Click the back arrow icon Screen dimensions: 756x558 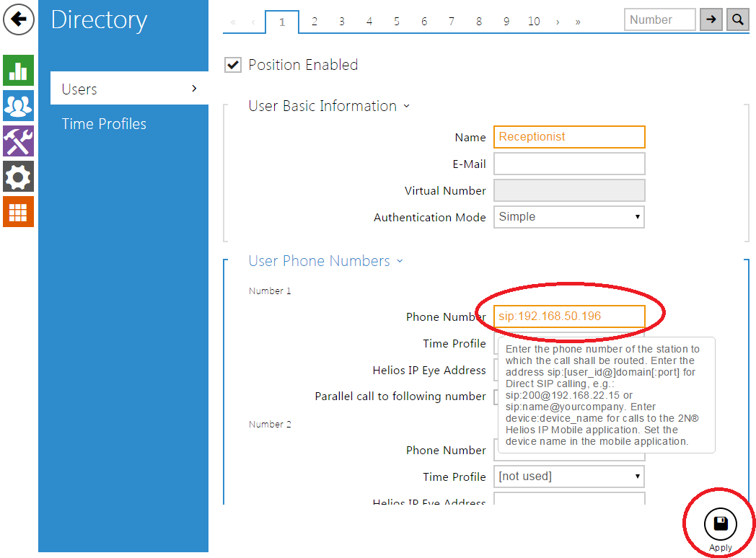(19, 19)
